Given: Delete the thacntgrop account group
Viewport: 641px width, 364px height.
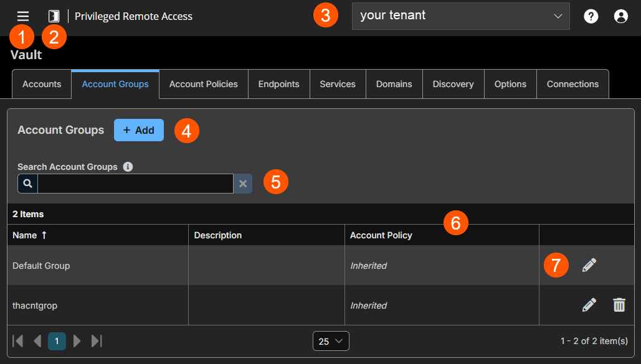Looking at the screenshot, I should pyautogui.click(x=619, y=305).
